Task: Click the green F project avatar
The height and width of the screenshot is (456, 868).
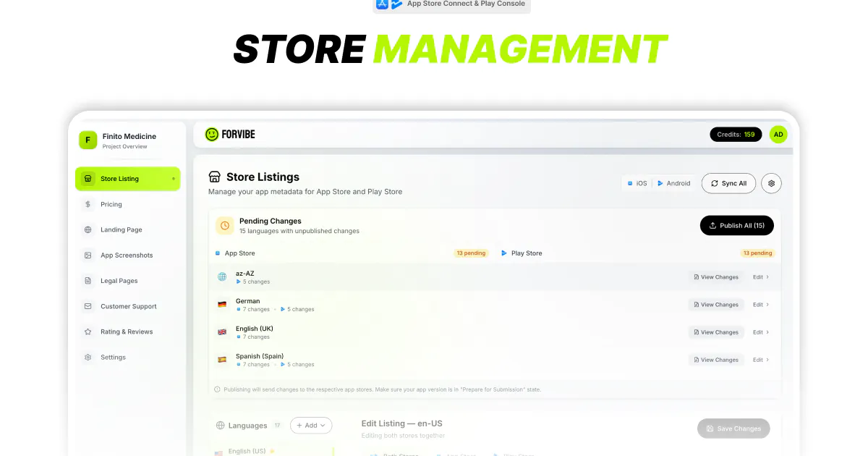Action: [88, 140]
